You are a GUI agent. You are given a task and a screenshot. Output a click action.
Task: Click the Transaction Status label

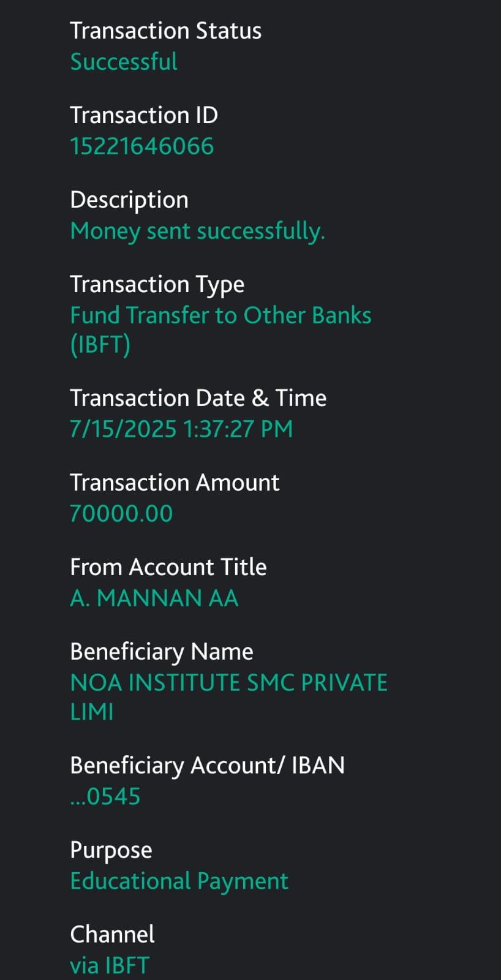click(x=165, y=31)
